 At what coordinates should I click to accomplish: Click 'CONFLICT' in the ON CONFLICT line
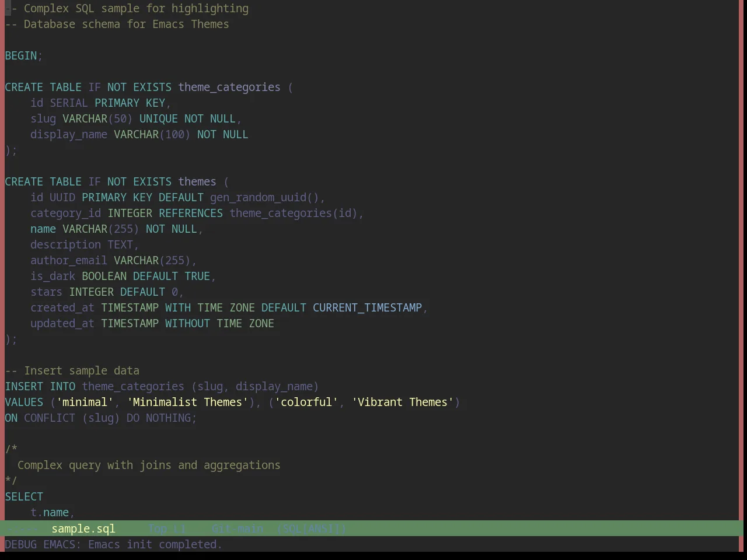(50, 418)
